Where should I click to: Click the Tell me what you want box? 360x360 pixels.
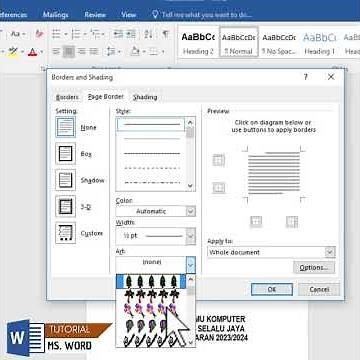click(x=202, y=15)
